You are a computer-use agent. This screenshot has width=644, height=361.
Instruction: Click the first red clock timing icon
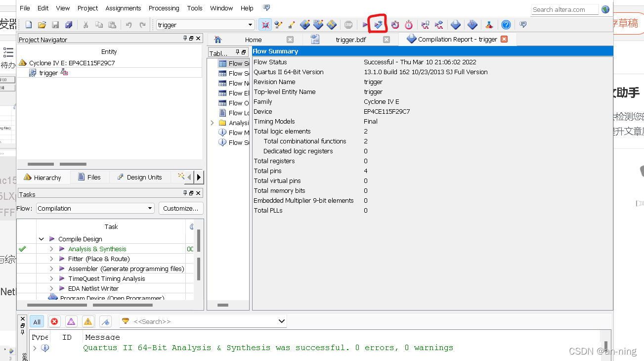click(395, 25)
